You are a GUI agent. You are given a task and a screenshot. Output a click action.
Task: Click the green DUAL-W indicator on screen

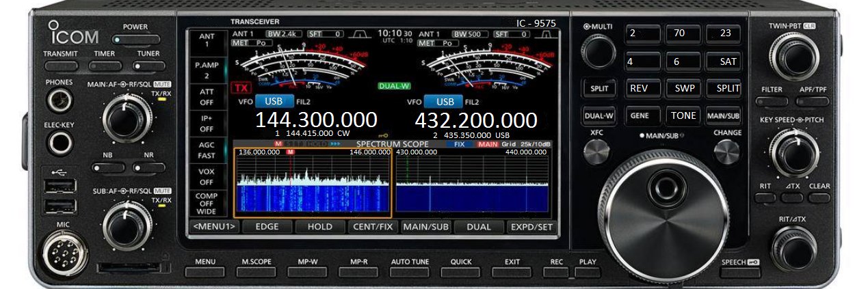(394, 87)
